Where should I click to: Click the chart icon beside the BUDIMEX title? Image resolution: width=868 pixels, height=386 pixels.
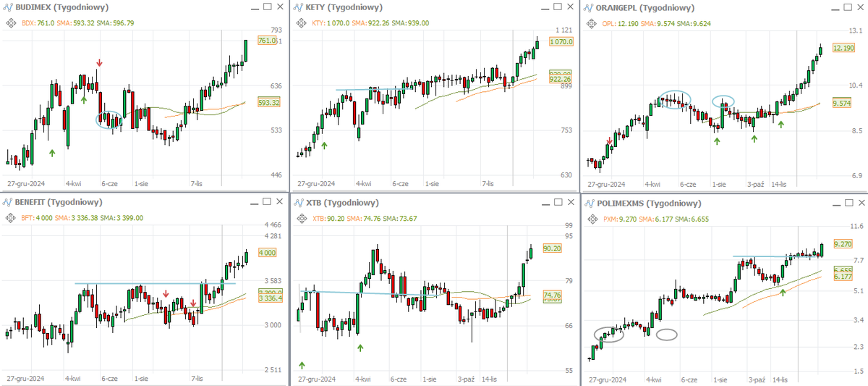tap(7, 7)
